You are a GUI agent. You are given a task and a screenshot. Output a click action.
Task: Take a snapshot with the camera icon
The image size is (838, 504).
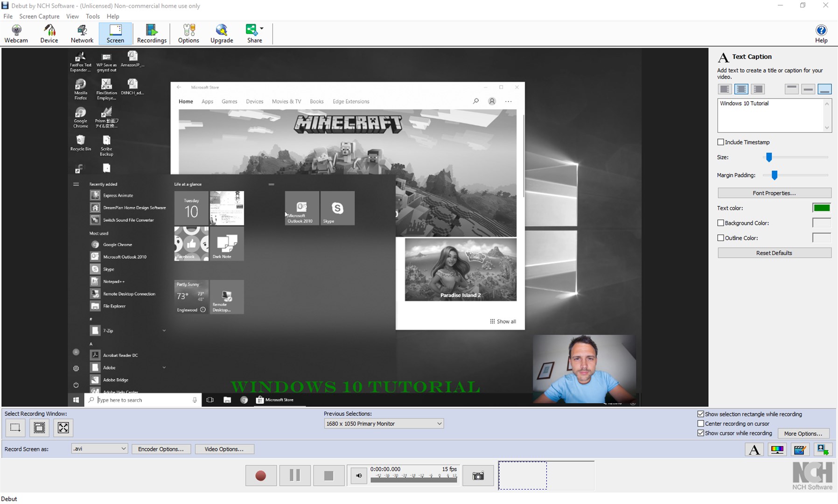[477, 475]
